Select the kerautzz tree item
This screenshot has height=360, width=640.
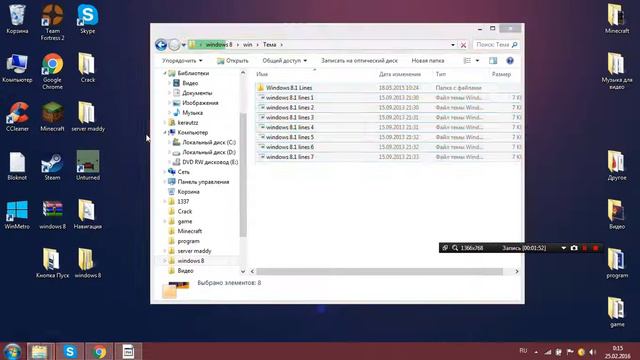click(x=183, y=122)
